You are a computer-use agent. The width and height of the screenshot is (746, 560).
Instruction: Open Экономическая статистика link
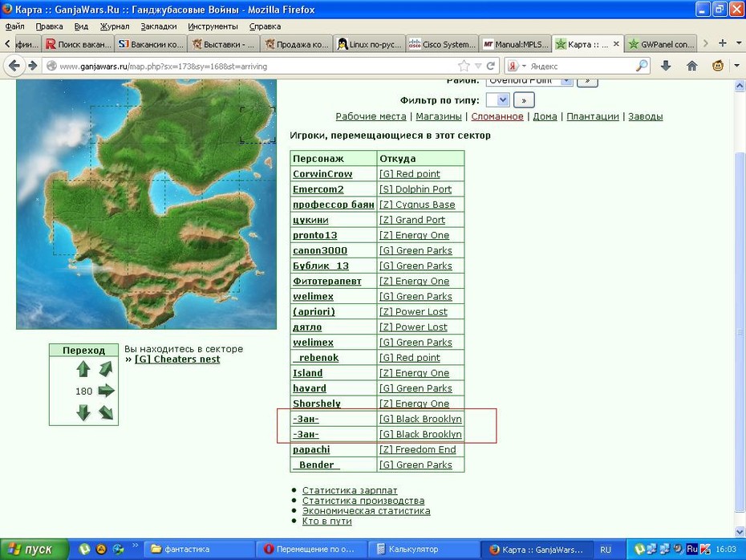click(x=366, y=511)
